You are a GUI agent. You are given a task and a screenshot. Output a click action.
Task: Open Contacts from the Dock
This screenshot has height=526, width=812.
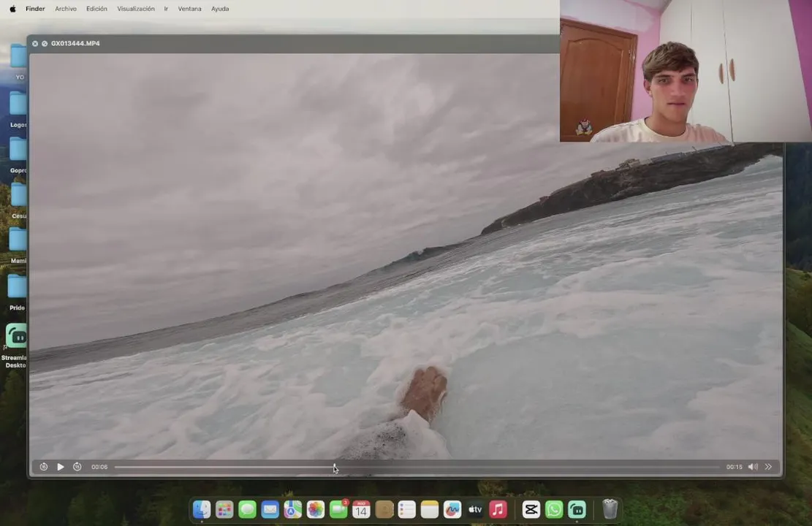(384, 509)
